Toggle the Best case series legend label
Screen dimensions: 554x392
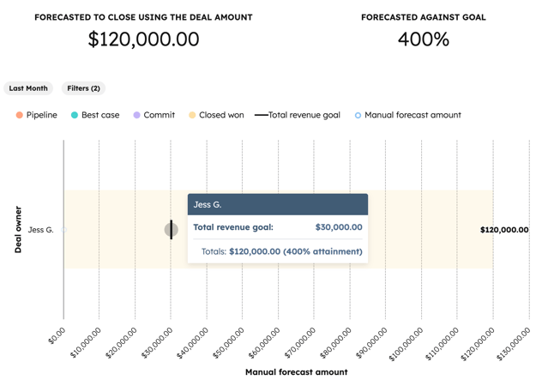click(x=100, y=115)
